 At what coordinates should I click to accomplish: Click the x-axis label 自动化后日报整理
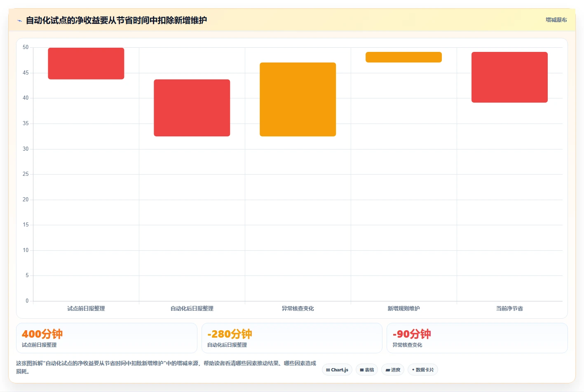(x=192, y=308)
